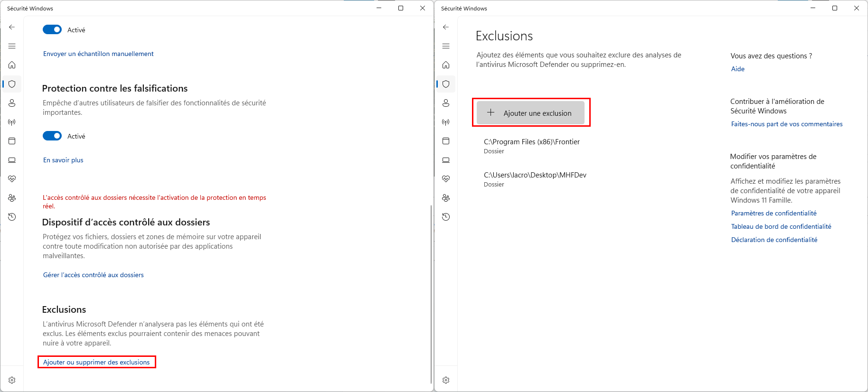The image size is (868, 392).
Task: Click Device health heart icon in right sidebar
Action: pyautogui.click(x=446, y=179)
